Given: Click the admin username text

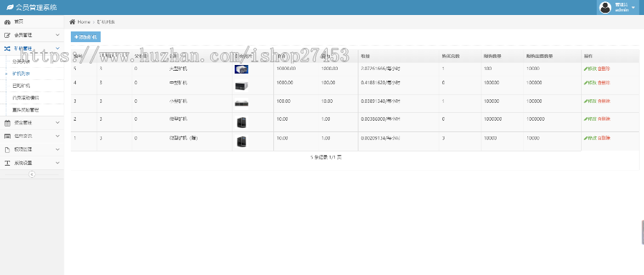Looking at the screenshot, I should point(622,10).
